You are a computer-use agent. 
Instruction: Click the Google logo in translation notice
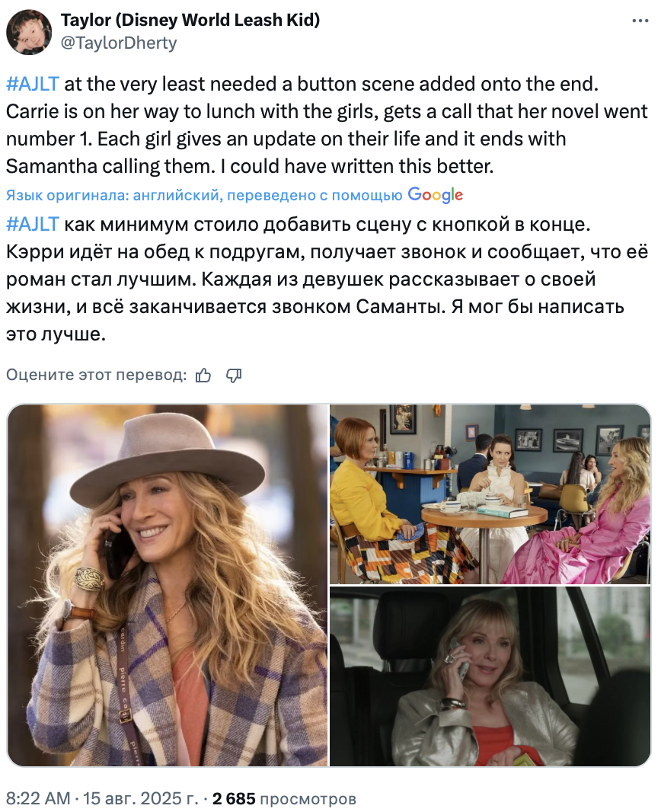(436, 195)
